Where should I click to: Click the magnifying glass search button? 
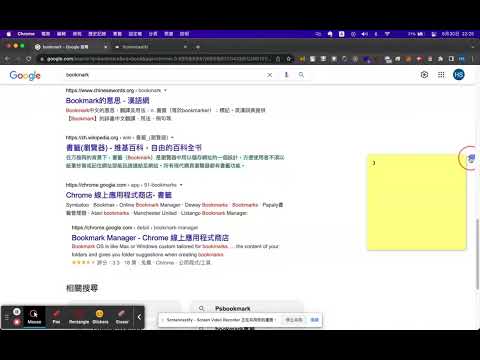click(301, 75)
